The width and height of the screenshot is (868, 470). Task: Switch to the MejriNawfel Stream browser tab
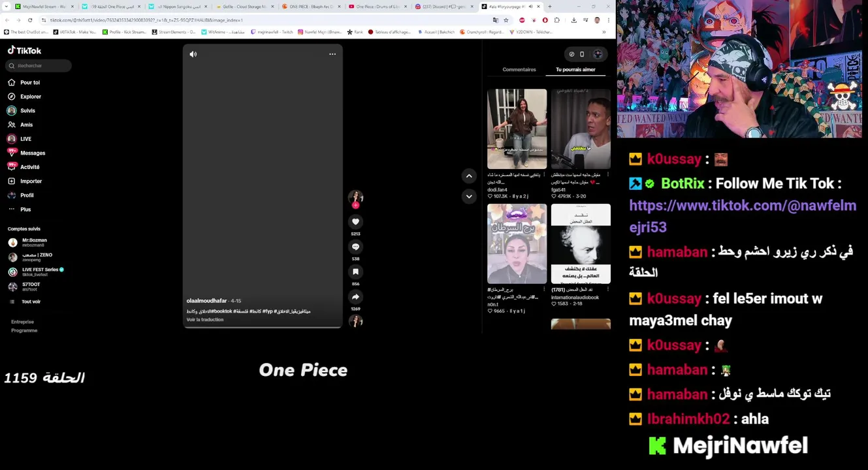43,7
